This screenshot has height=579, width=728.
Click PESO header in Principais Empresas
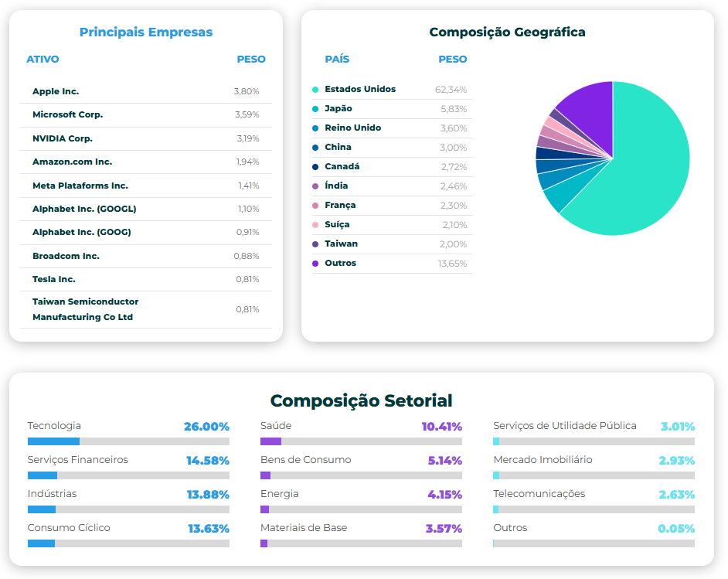251,60
